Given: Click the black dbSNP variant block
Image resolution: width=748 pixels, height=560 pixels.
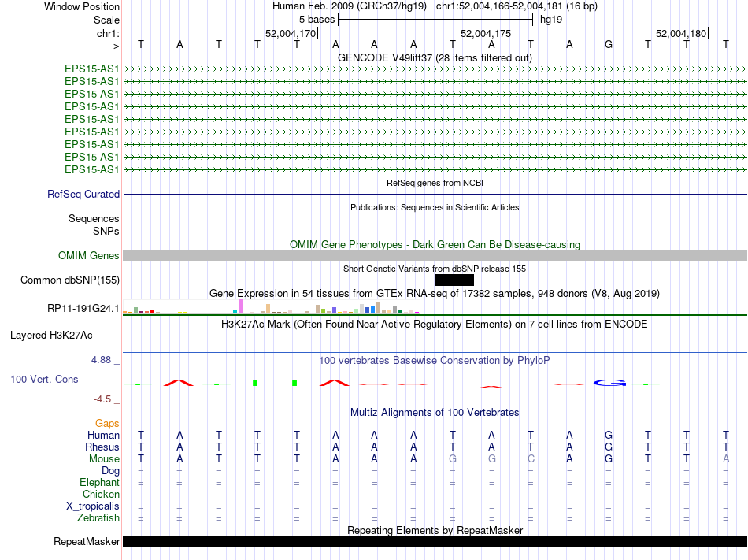Looking at the screenshot, I should [x=454, y=280].
